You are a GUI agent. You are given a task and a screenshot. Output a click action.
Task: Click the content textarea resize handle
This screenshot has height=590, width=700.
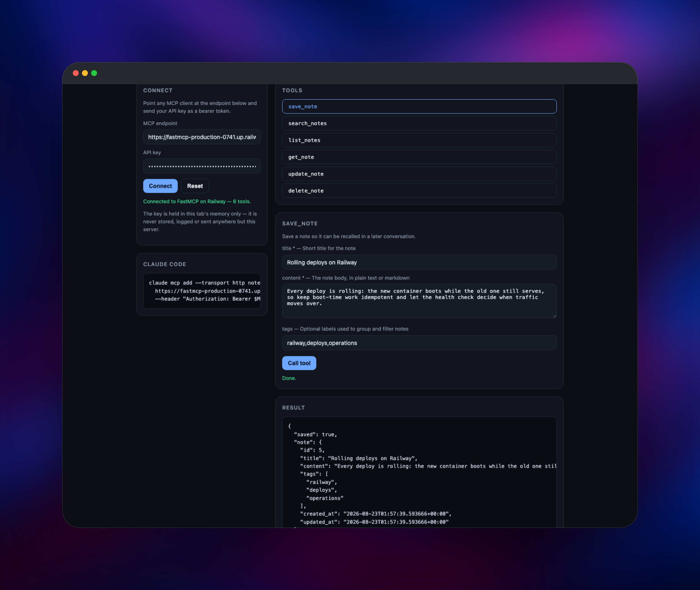point(554,316)
